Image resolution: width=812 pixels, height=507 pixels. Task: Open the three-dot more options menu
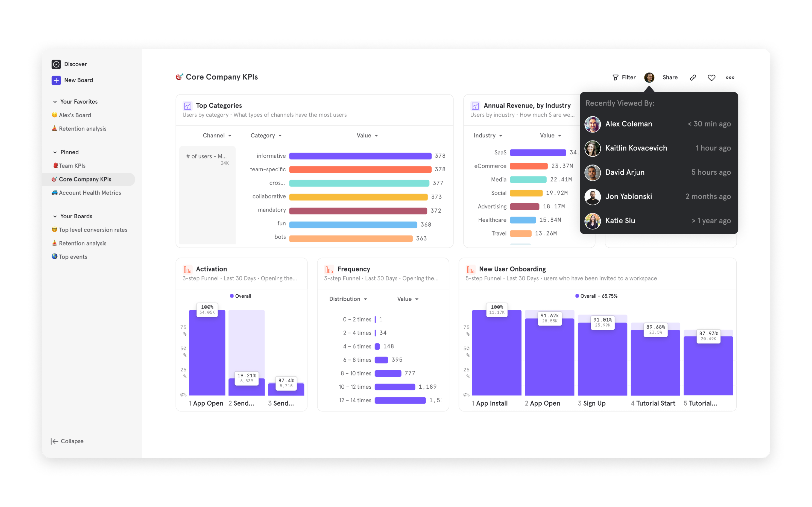[730, 78]
